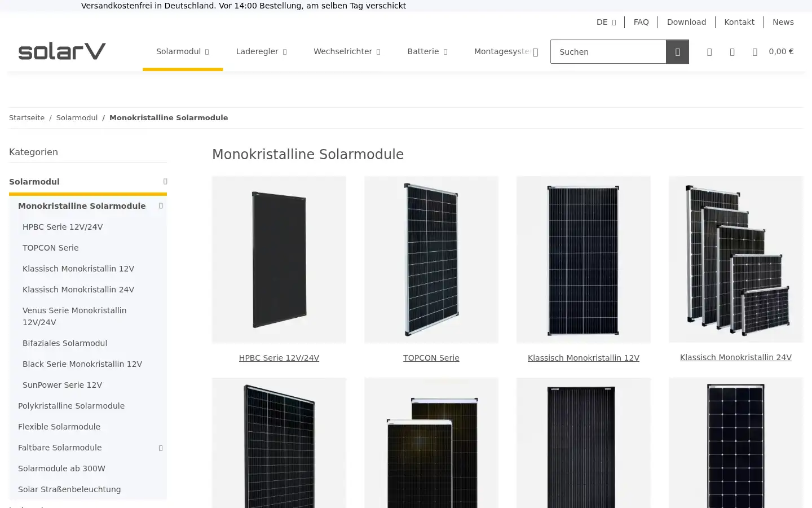
Task: Collapse Monokristalline Solarmodule sidebar subcategory
Action: pyautogui.click(x=161, y=206)
